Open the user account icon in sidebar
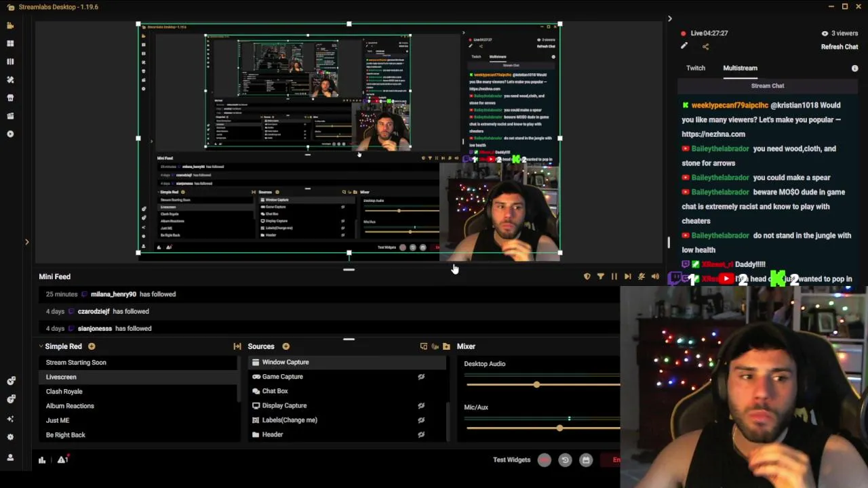The width and height of the screenshot is (868, 488). 10,458
